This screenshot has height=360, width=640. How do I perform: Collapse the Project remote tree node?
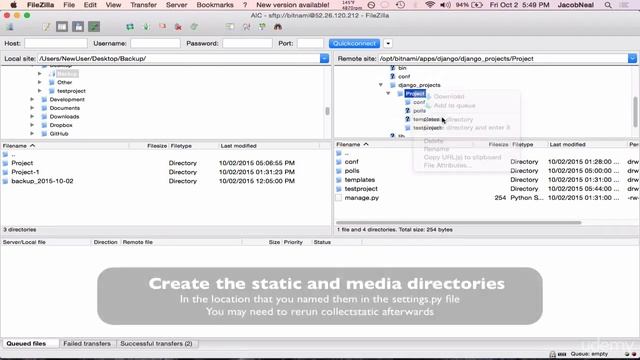pos(388,93)
